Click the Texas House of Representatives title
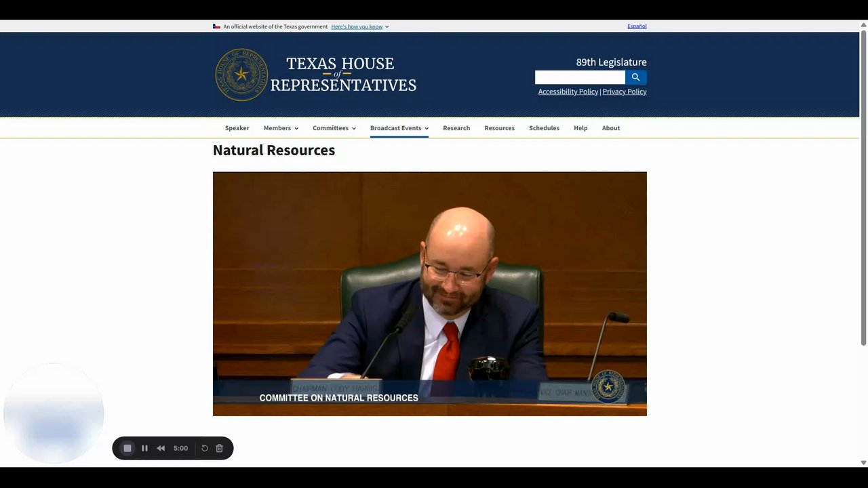The height and width of the screenshot is (488, 868). coord(343,75)
